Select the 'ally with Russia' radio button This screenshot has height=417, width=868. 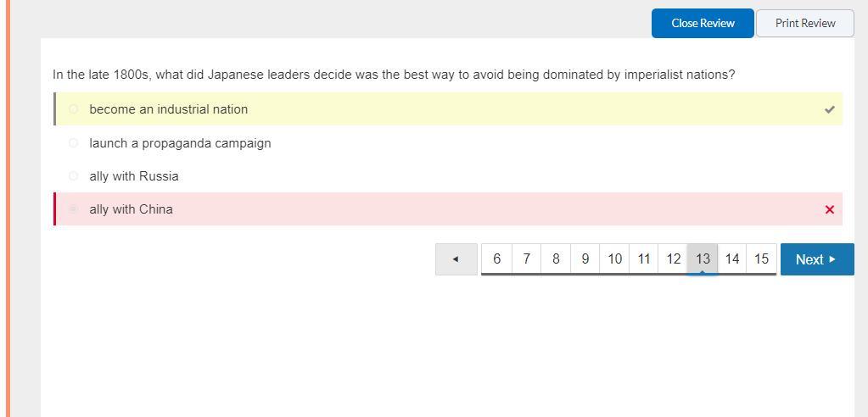click(x=73, y=176)
